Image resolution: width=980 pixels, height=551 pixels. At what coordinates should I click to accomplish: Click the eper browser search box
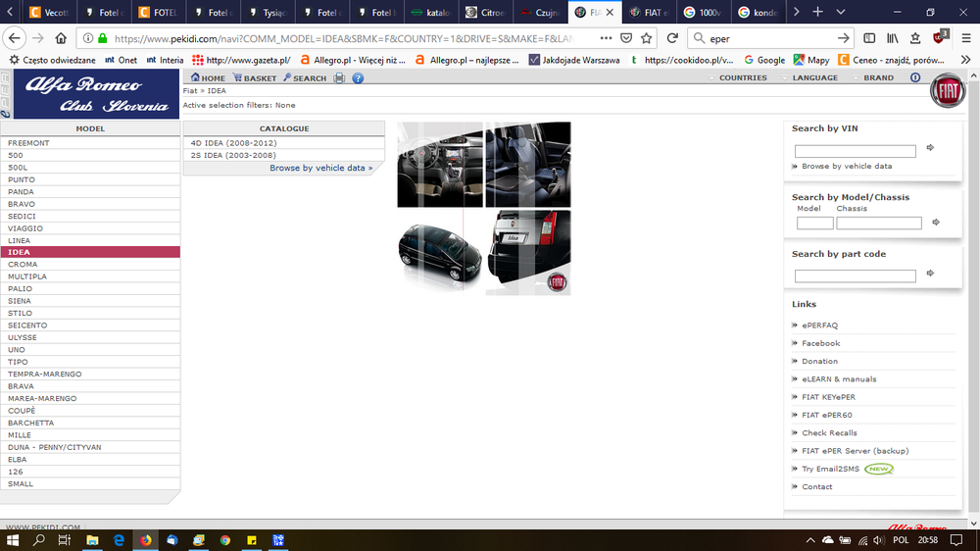click(770, 38)
